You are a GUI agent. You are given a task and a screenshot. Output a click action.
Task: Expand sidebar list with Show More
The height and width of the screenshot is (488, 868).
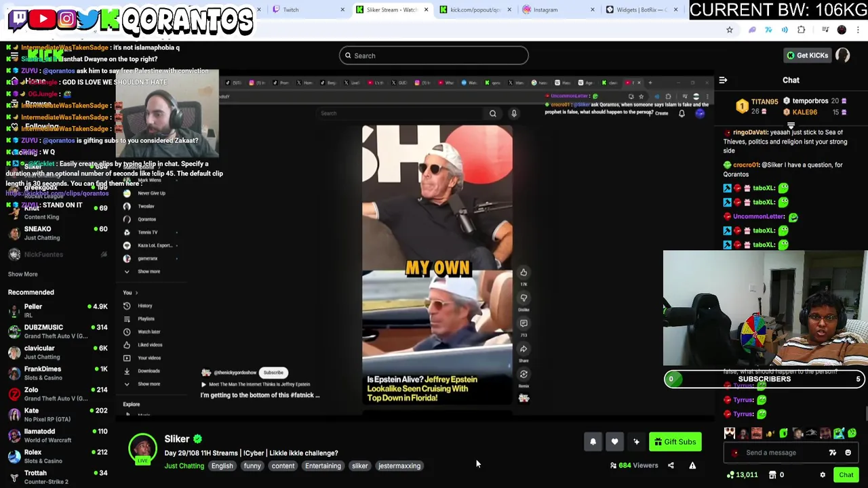pyautogui.click(x=22, y=274)
